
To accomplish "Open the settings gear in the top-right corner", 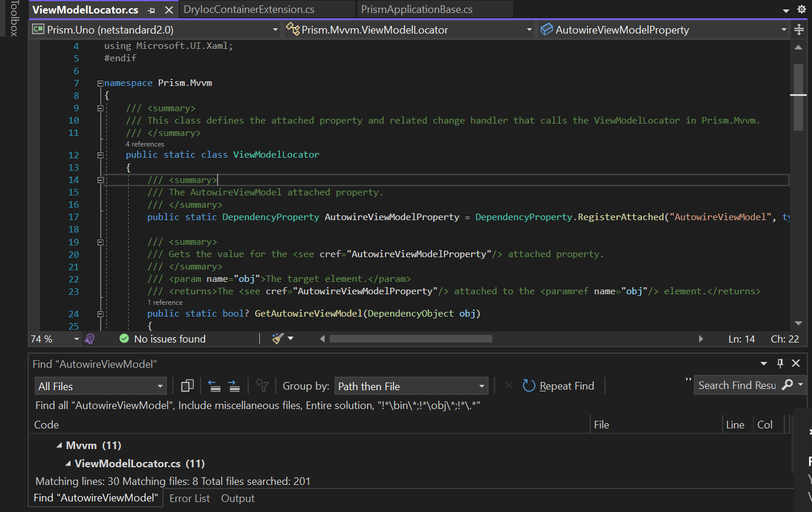I will [800, 10].
